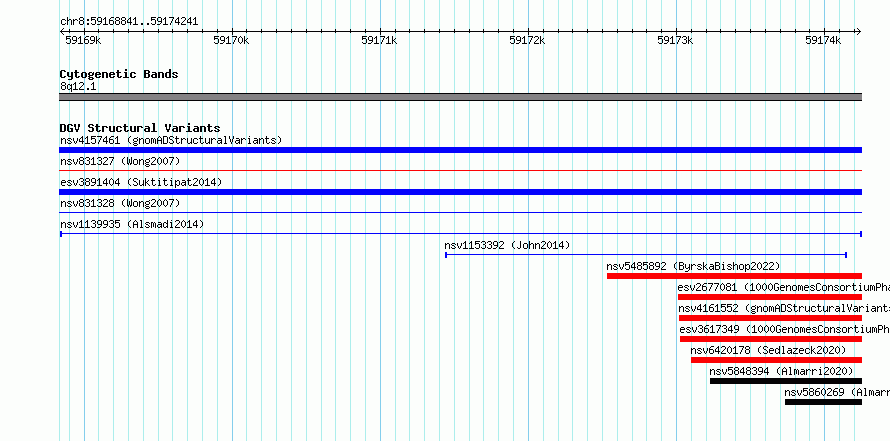890x441 pixels.
Task: Open nsv5485892 (ByrskaBishop2022) label
Action: click(693, 266)
